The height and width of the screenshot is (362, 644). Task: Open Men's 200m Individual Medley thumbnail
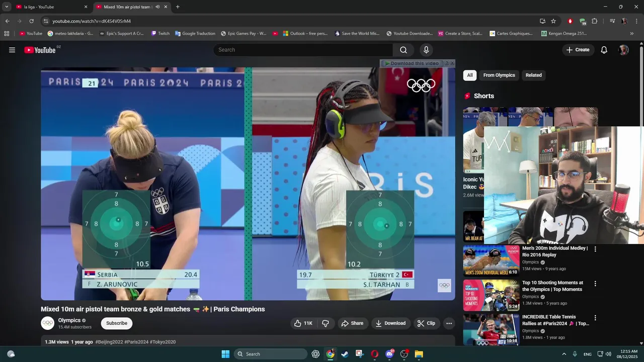point(491,260)
